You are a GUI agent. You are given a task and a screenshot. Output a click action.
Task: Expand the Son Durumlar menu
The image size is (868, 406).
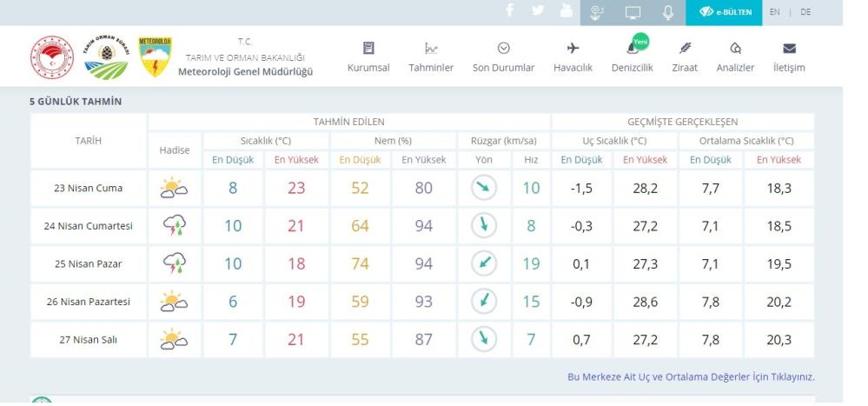coord(503,57)
